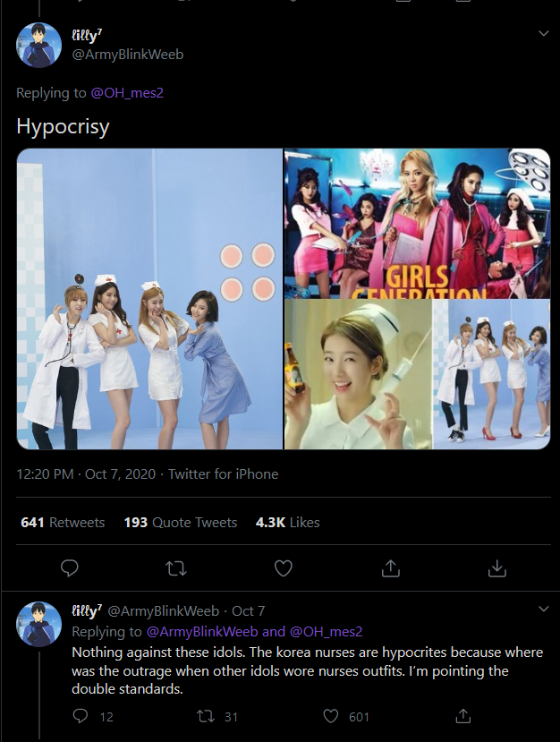View the Girls Generation image
The image size is (560, 742).
point(417,224)
